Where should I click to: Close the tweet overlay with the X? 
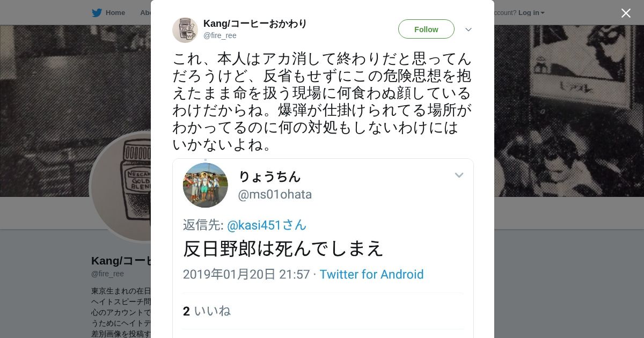(x=626, y=13)
